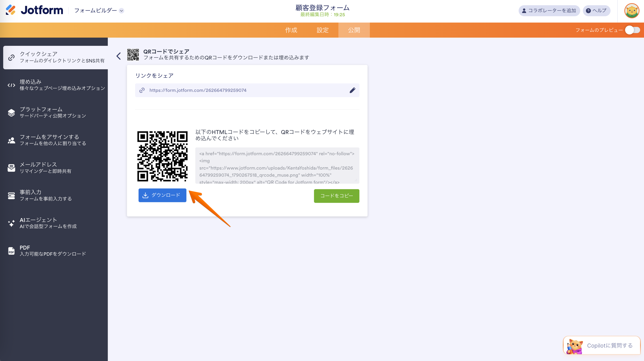Click the 最終編集日時 timestamp text
The image size is (644, 361).
tap(323, 15)
